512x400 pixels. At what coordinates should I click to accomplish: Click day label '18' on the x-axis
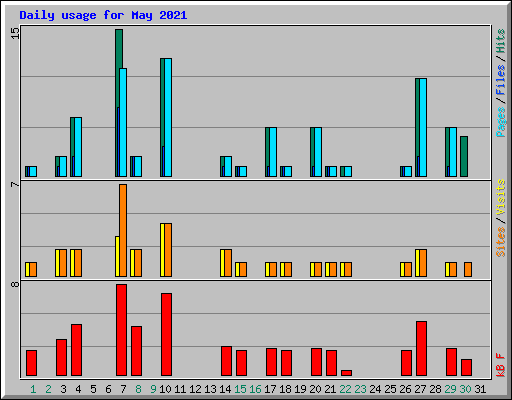click(x=285, y=389)
